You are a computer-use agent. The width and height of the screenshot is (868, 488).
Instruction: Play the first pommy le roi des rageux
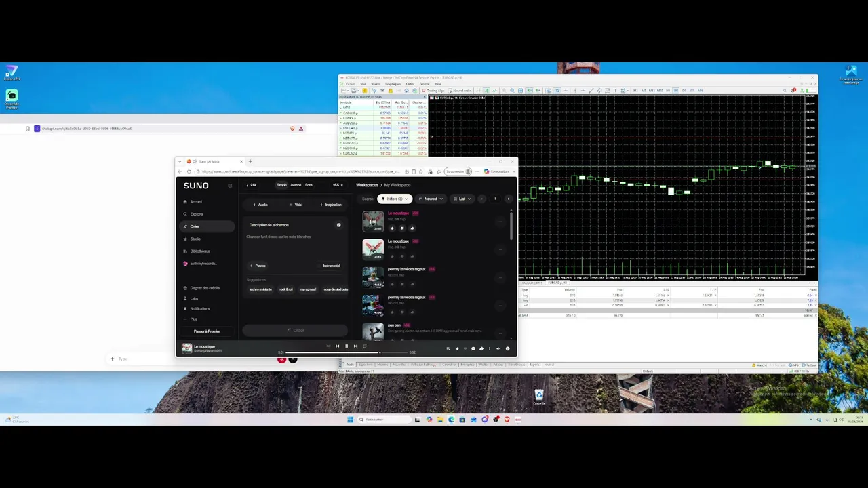pyautogui.click(x=373, y=277)
